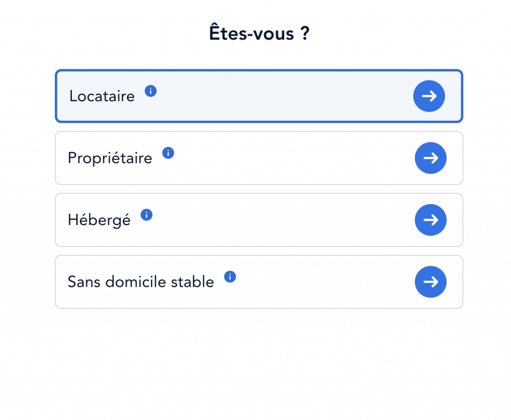This screenshot has height=420, width=511.
Task: Open the info tooltip next to Locataire
Action: 151,91
